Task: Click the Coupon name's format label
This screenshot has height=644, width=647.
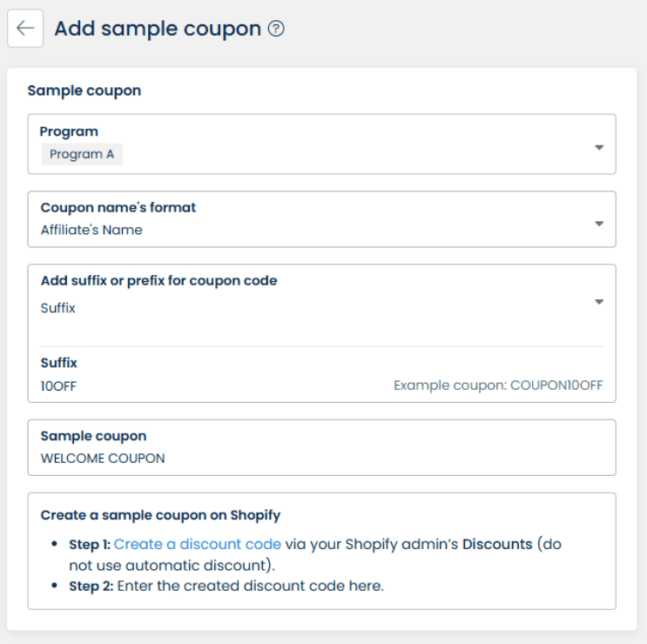Action: [x=118, y=208]
